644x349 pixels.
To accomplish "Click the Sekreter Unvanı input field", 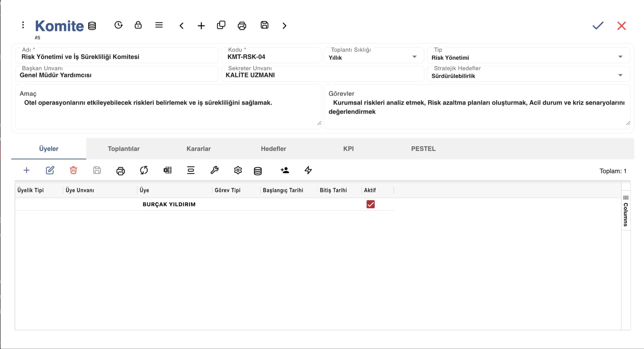I will tap(323, 74).
